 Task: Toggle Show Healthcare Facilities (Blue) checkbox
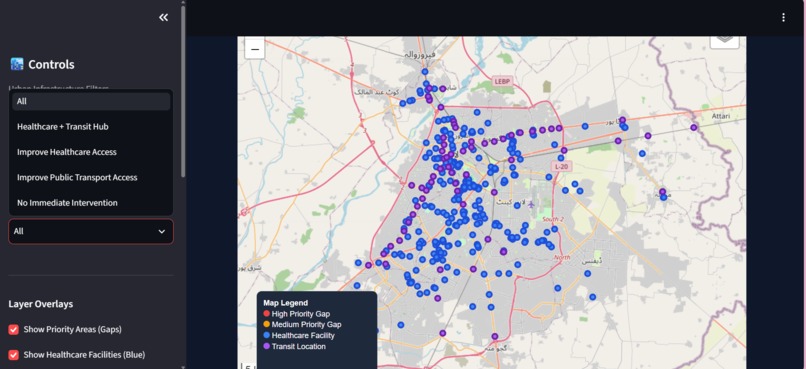(x=13, y=355)
